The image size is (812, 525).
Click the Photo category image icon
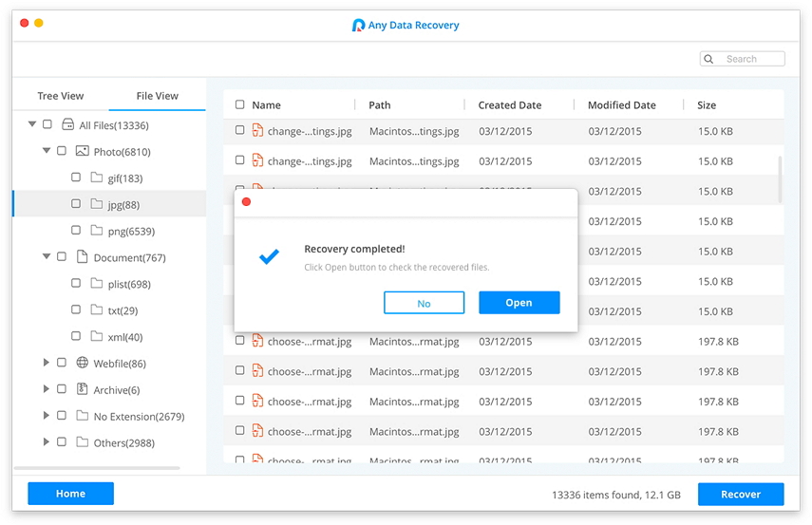click(x=82, y=151)
